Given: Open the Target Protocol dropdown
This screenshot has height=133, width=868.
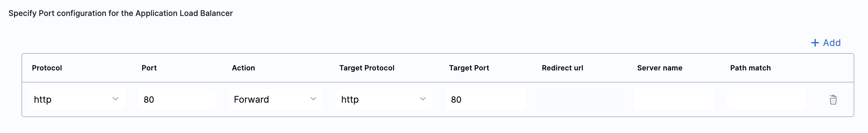Looking at the screenshot, I should (384, 99).
